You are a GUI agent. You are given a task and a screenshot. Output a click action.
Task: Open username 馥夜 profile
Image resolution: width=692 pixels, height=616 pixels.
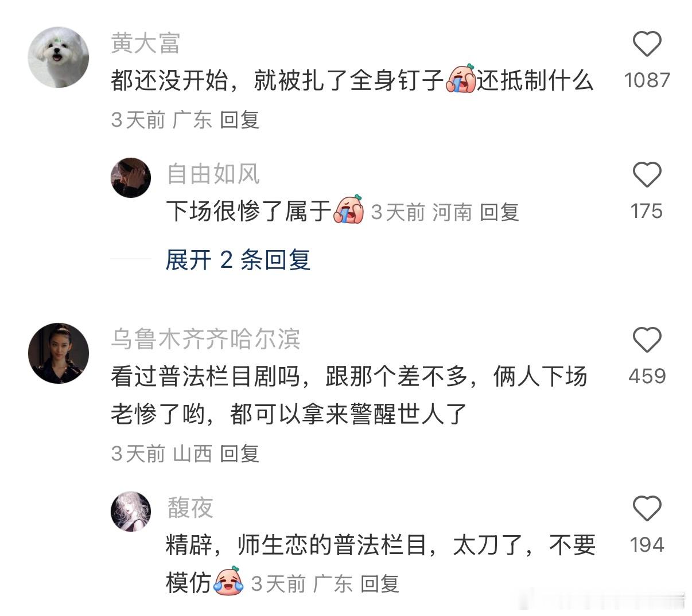190,508
